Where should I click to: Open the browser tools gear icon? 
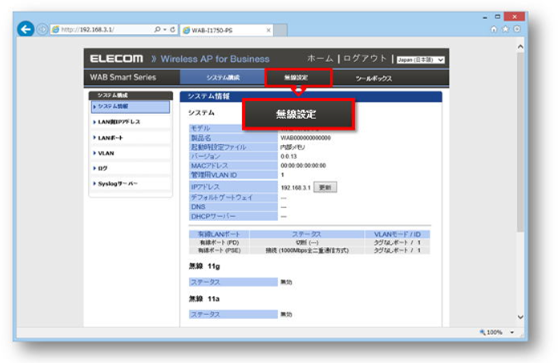coord(517,29)
